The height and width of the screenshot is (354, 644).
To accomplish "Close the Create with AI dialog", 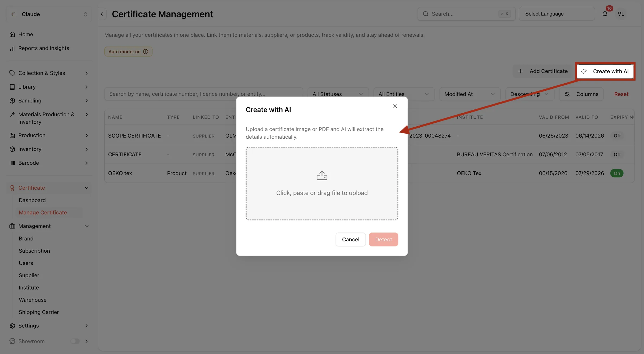I will coord(395,106).
